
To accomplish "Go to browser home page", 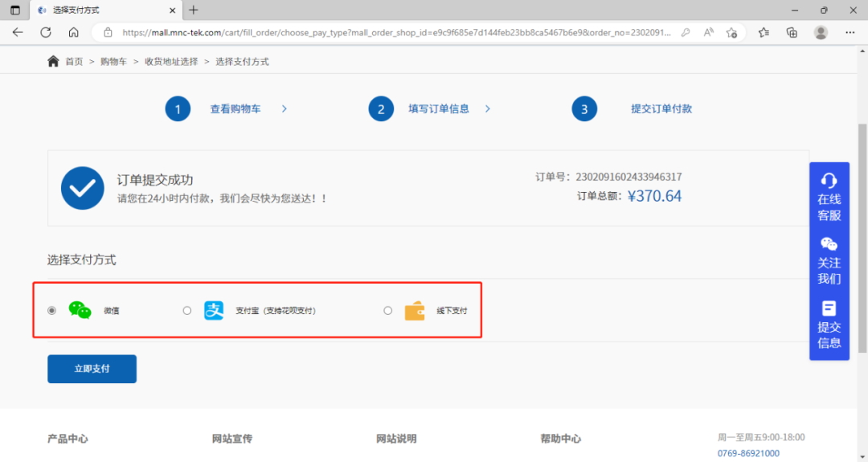I will pyautogui.click(x=74, y=33).
